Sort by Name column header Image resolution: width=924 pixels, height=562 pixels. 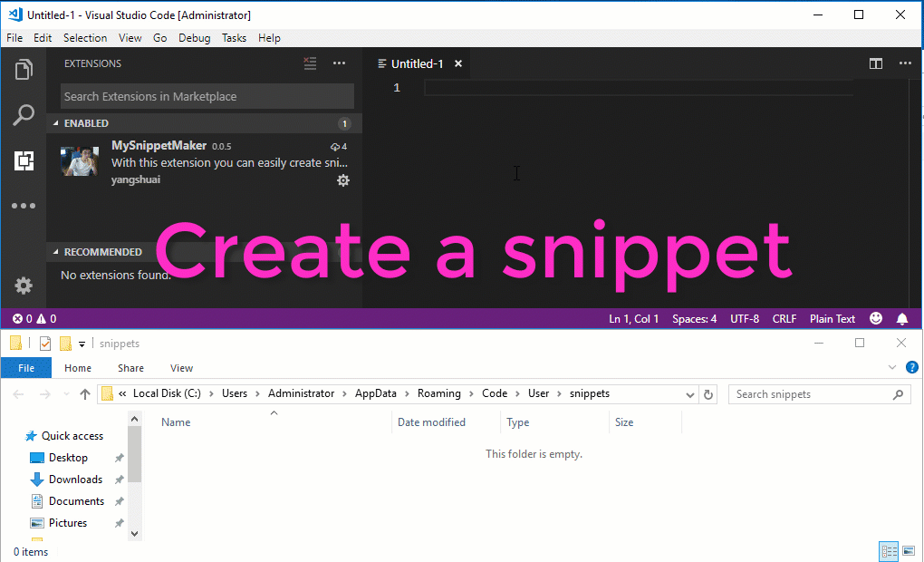tap(177, 422)
